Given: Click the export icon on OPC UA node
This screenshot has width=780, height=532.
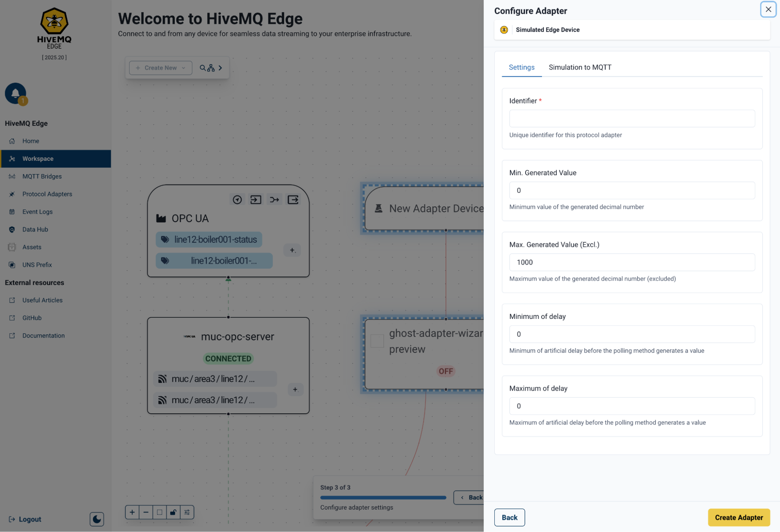Looking at the screenshot, I should [x=293, y=199].
